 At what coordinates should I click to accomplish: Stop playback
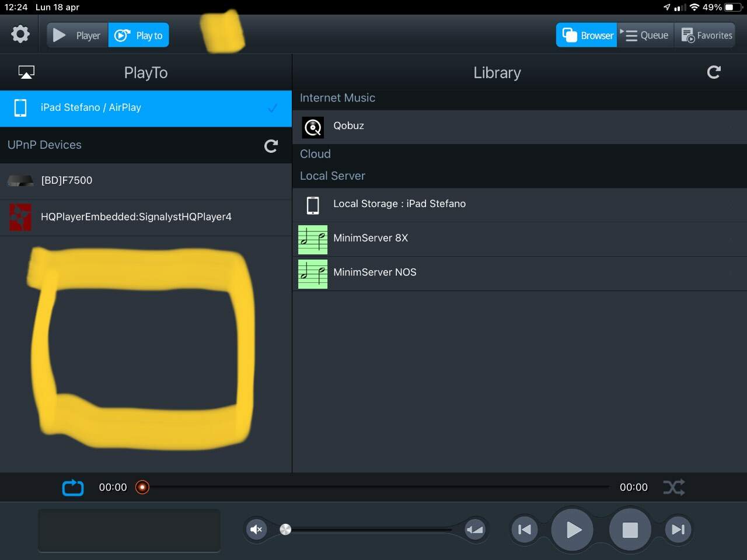[x=630, y=530]
